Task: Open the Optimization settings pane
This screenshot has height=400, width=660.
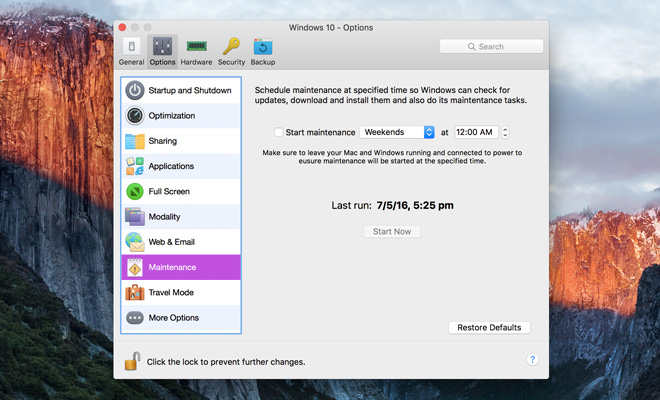Action: (181, 116)
